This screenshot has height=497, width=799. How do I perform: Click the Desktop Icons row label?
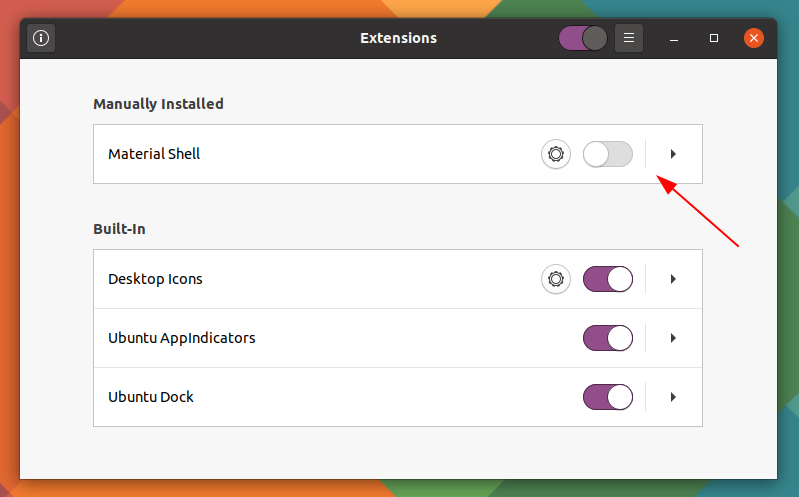point(155,279)
